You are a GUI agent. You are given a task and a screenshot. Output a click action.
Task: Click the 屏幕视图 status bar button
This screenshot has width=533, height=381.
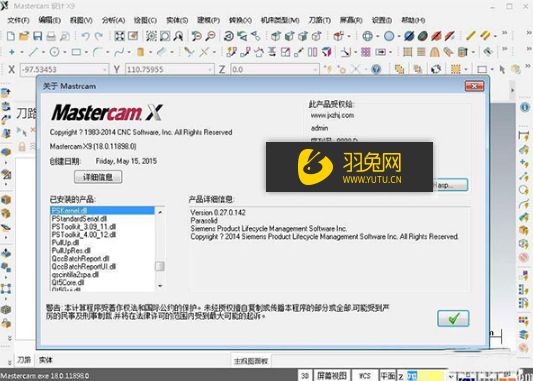coord(332,376)
